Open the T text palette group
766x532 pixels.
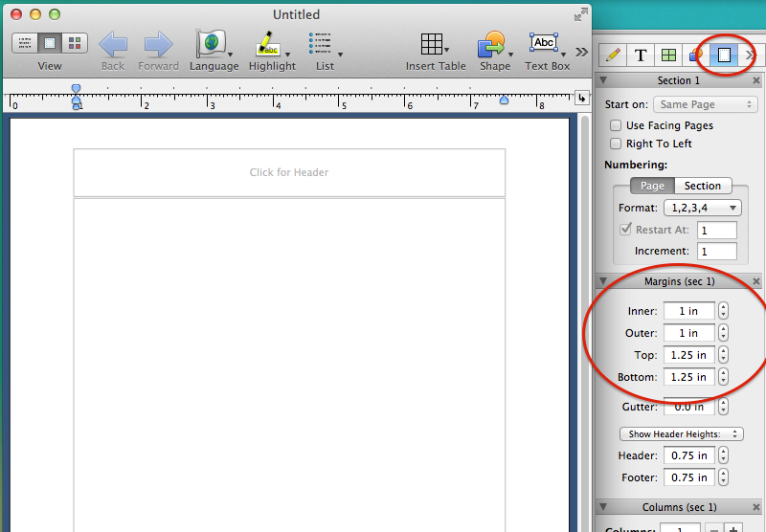[x=641, y=55]
